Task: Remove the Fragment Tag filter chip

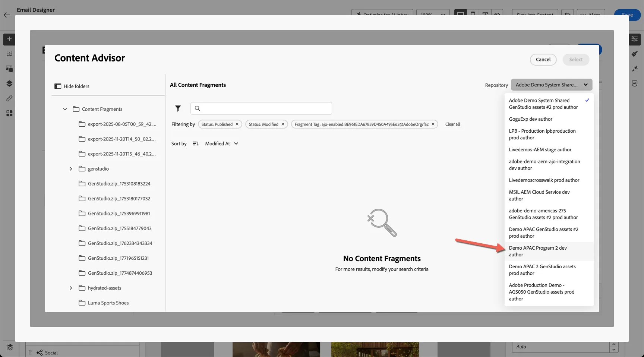Action: click(433, 124)
